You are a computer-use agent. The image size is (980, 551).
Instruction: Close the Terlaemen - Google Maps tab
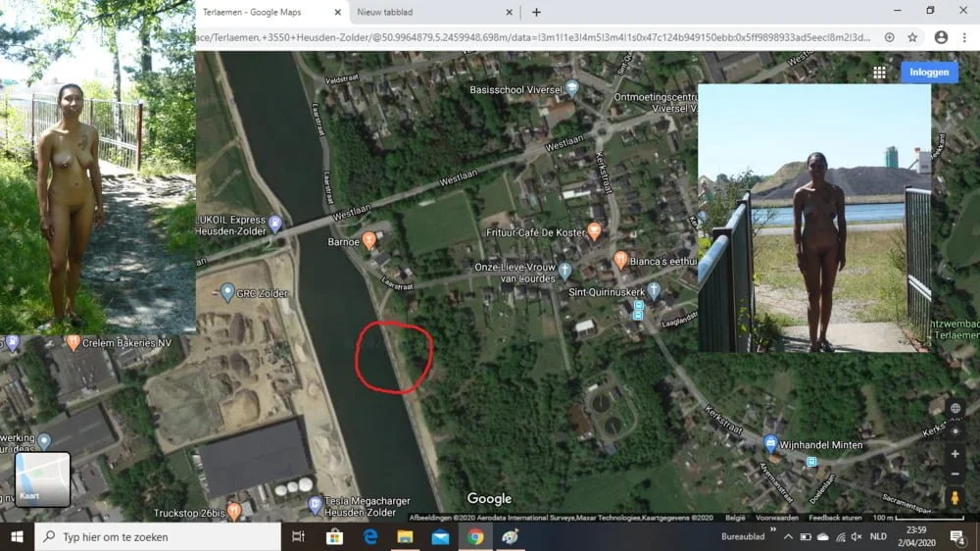coord(337,12)
